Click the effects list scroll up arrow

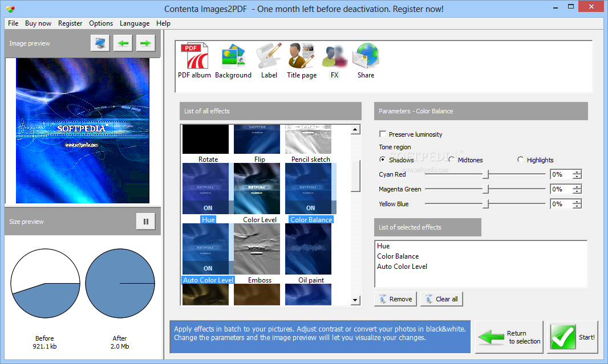[x=355, y=130]
